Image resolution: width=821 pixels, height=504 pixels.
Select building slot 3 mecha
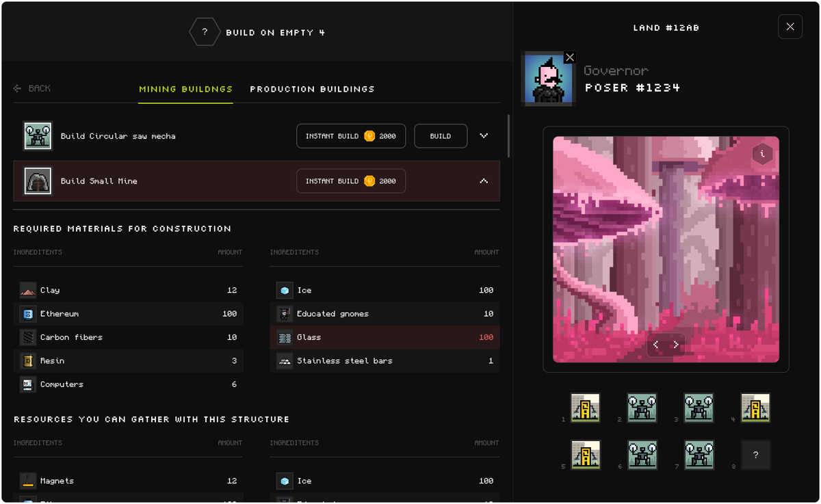(699, 408)
